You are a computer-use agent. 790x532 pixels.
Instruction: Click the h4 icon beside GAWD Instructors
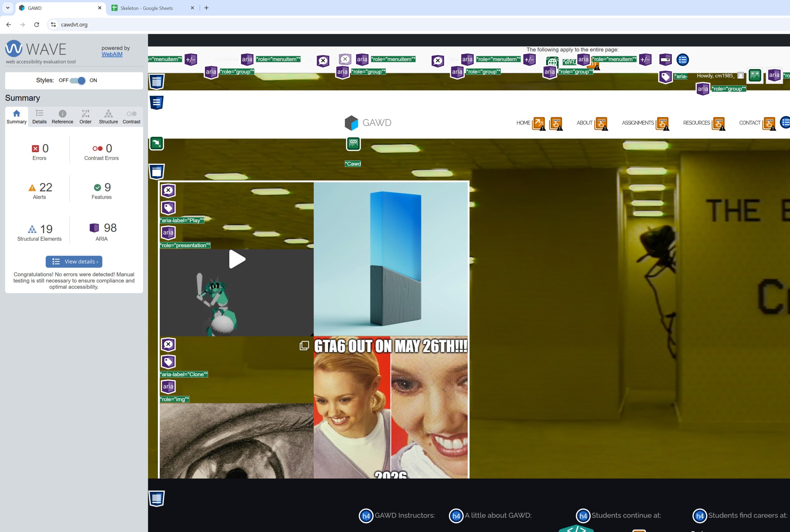coord(366,516)
